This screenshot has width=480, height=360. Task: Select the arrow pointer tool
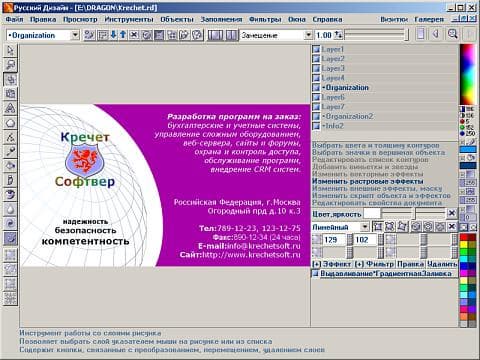pos(10,50)
